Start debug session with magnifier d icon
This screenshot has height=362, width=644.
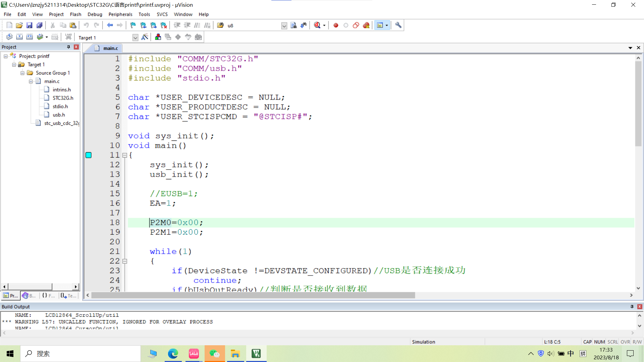[317, 25]
